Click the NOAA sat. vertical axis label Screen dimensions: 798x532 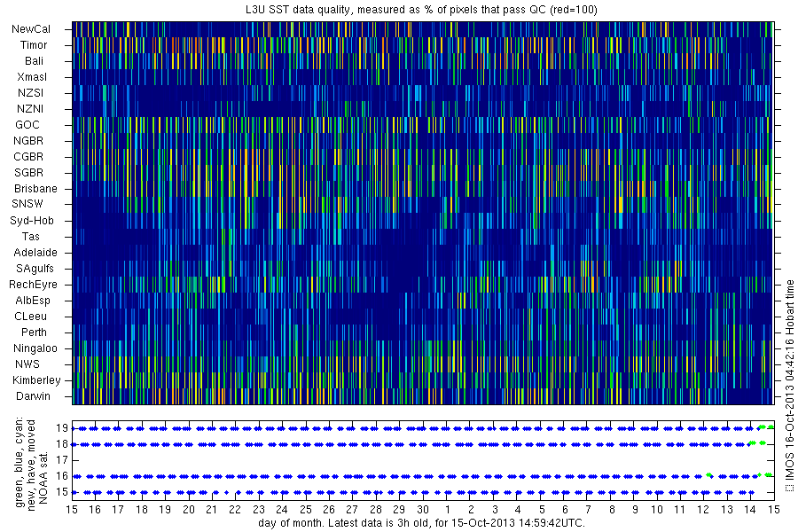pos(43,477)
